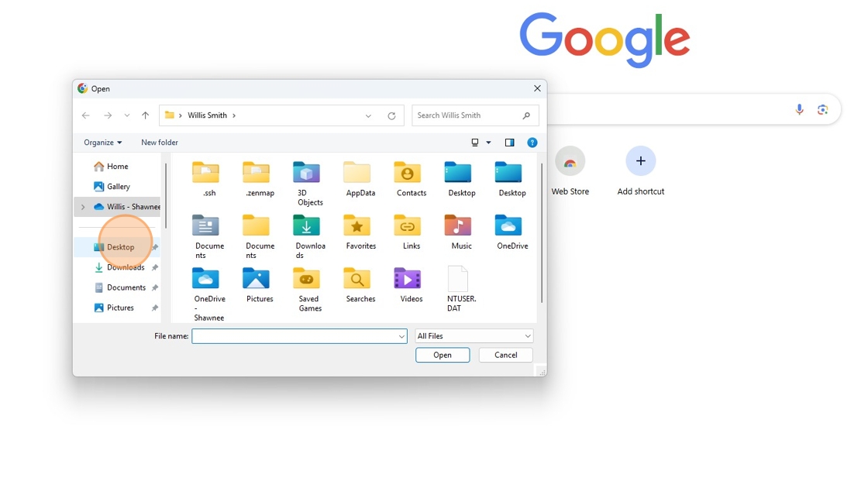Click the search magnifier in dialog
The height and width of the screenshot is (485, 868).
(x=526, y=115)
